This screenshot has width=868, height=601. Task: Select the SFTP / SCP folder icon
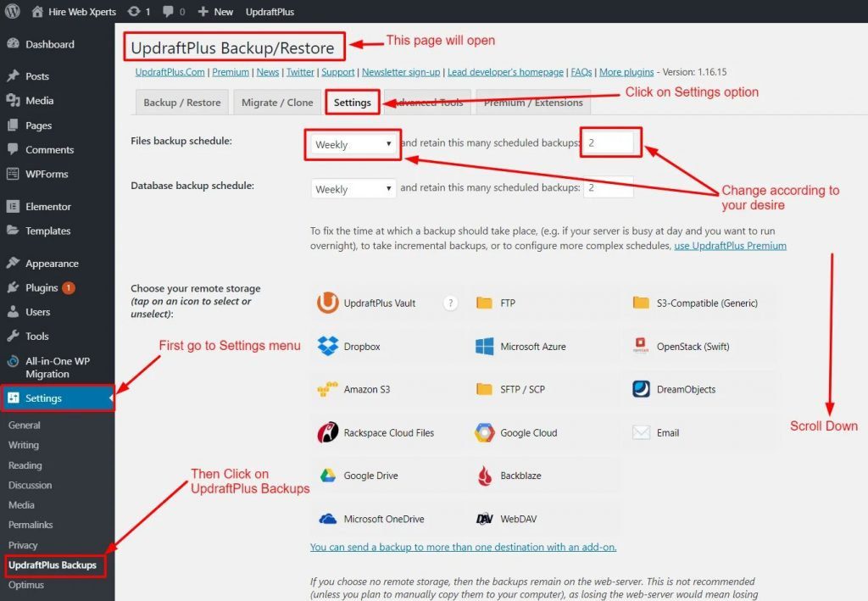click(484, 389)
